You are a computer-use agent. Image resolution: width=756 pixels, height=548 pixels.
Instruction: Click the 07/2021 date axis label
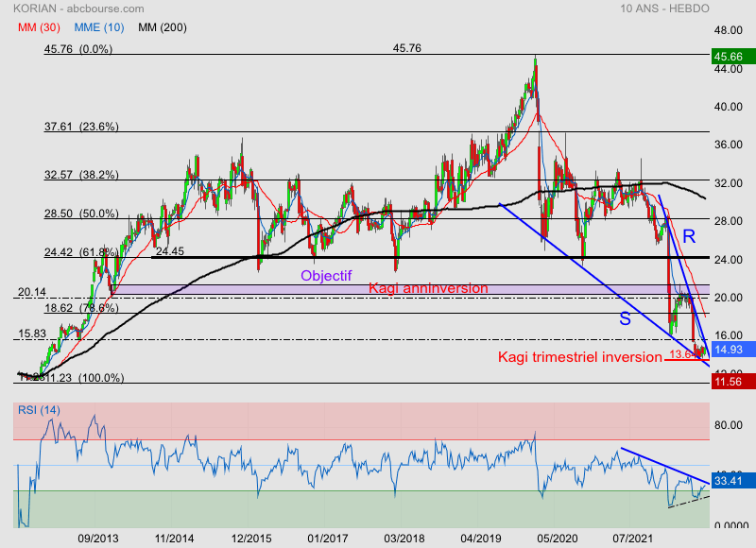pos(633,539)
